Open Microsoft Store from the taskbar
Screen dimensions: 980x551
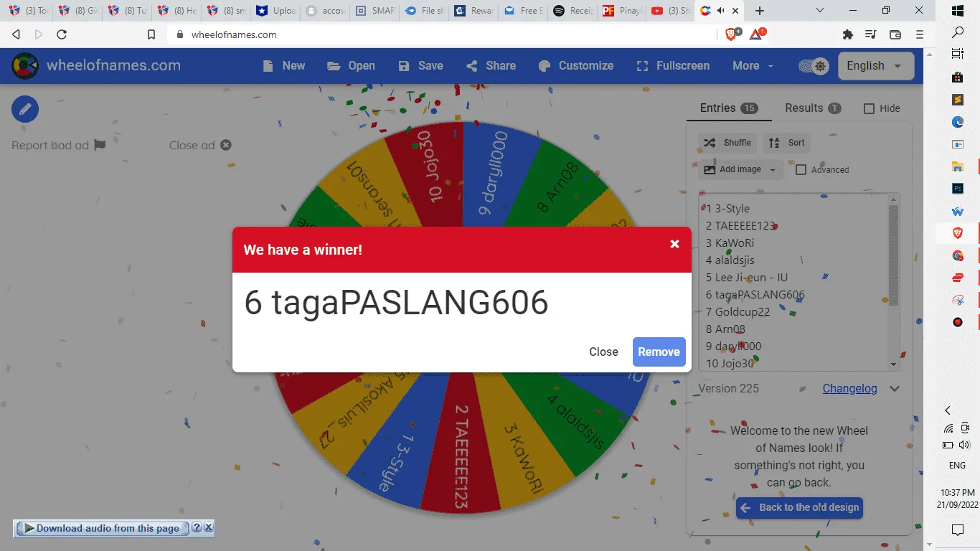[x=957, y=77]
